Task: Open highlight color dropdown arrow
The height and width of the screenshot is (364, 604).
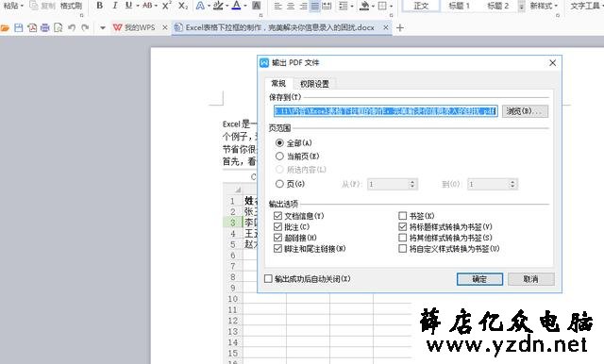Action: pos(226,6)
